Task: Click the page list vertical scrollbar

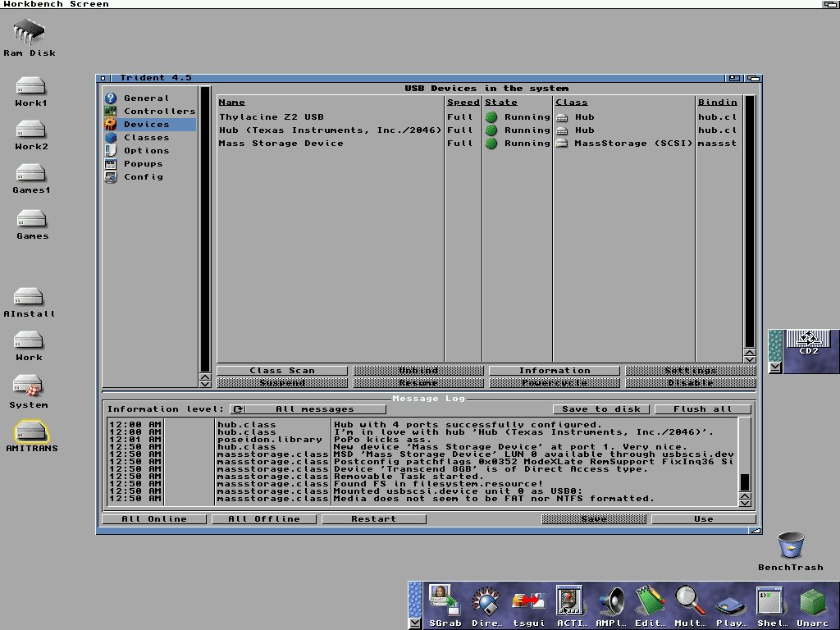Action: pyautogui.click(x=204, y=230)
